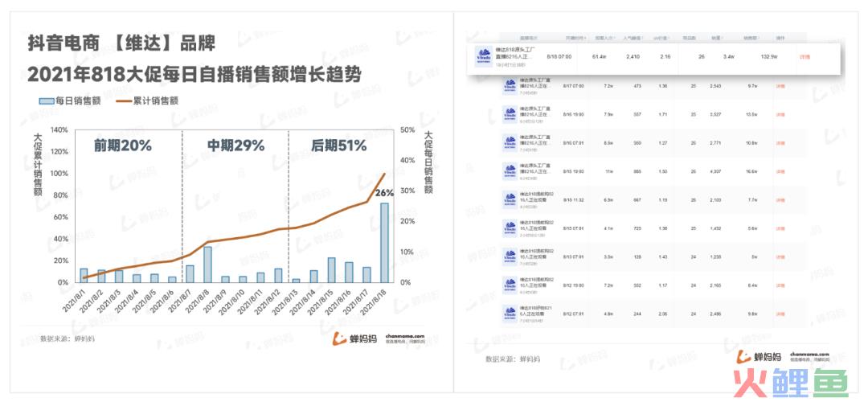Screen dimensions: 868x402
Task: Open the Vinda thumbnail in the 8/12 07:01 row
Action: click(510, 314)
